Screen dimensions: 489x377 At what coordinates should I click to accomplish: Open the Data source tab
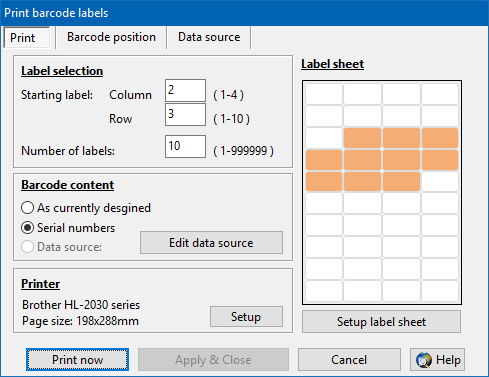coord(209,37)
